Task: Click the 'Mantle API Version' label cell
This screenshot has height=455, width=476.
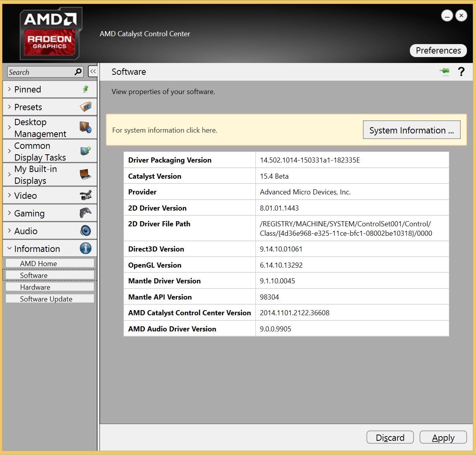Action: pos(189,297)
